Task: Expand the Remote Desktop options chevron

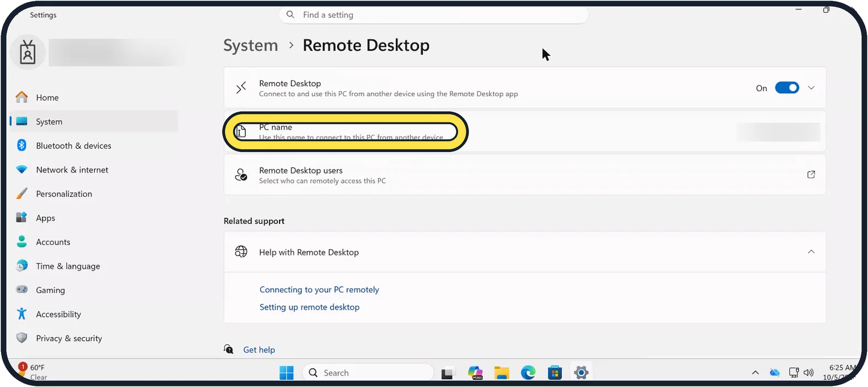Action: (811, 88)
